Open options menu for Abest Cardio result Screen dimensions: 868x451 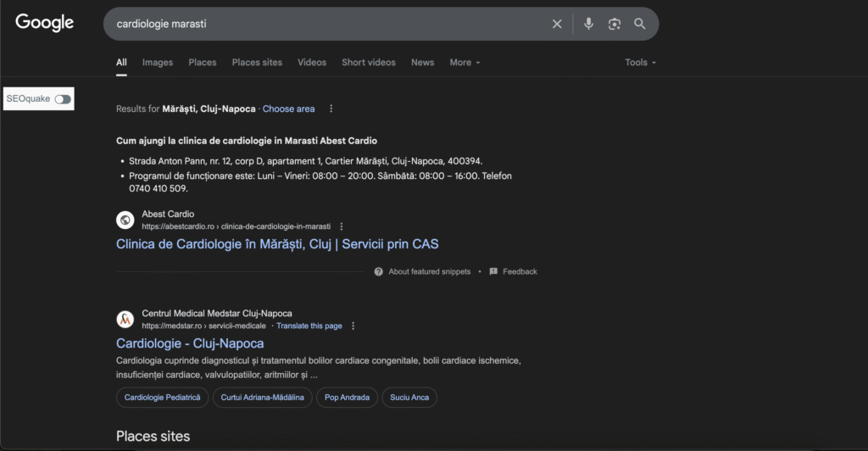click(342, 226)
